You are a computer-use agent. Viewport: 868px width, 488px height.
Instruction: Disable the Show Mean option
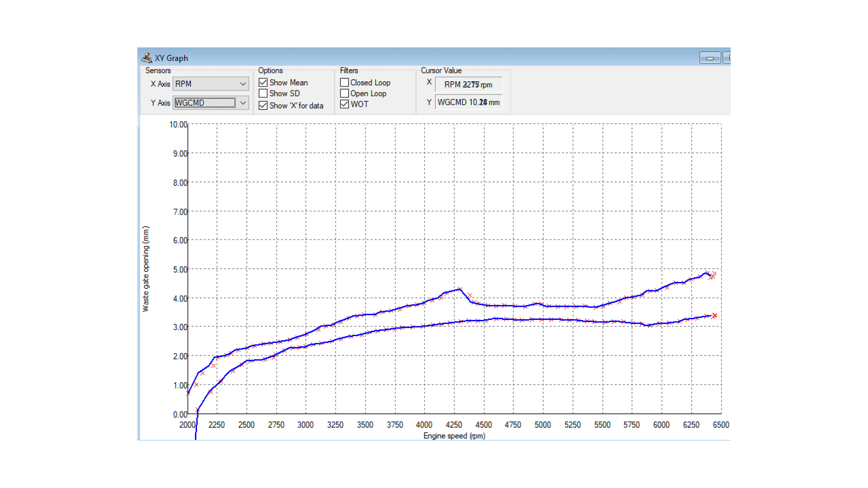263,82
